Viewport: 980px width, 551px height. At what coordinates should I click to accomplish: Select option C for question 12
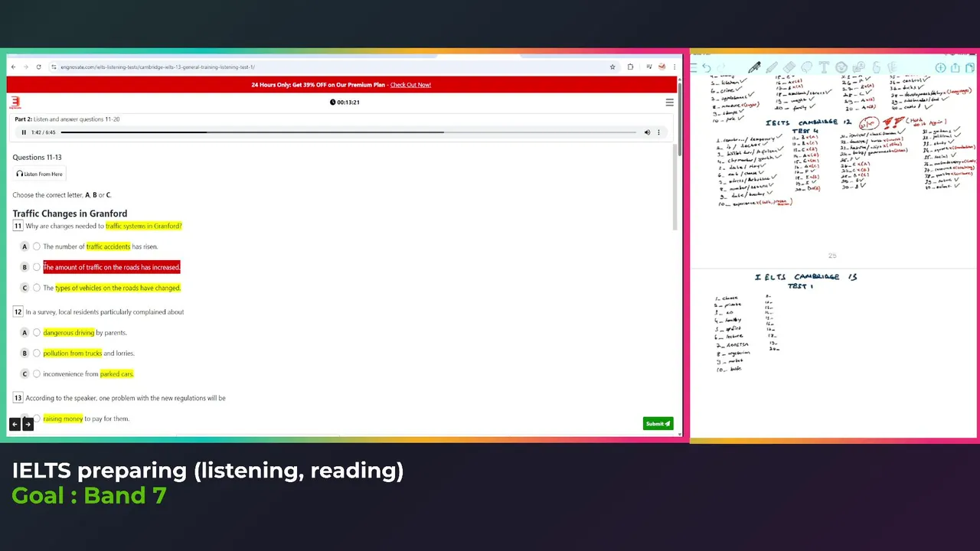36,373
